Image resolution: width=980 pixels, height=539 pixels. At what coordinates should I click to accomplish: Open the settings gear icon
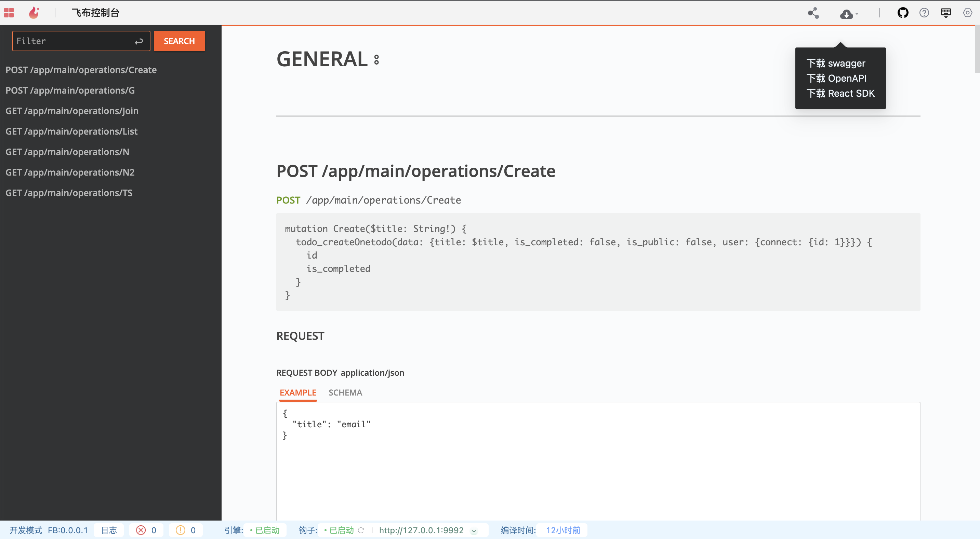967,13
